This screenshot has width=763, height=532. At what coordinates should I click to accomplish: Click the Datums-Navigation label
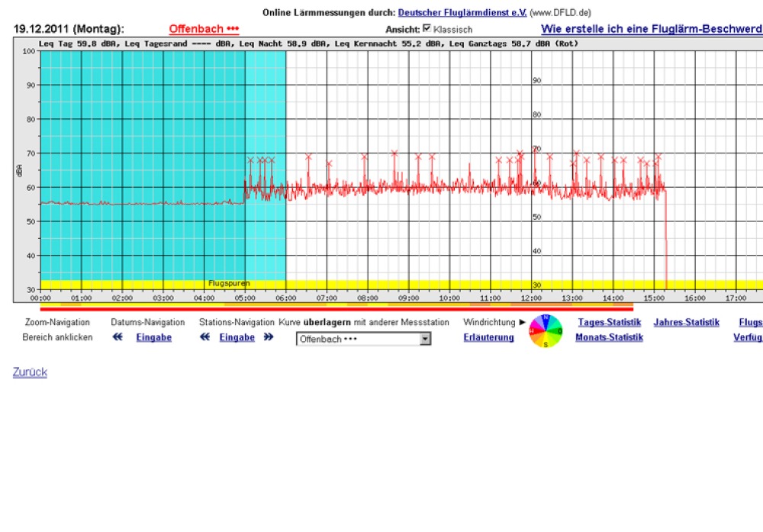pos(148,322)
